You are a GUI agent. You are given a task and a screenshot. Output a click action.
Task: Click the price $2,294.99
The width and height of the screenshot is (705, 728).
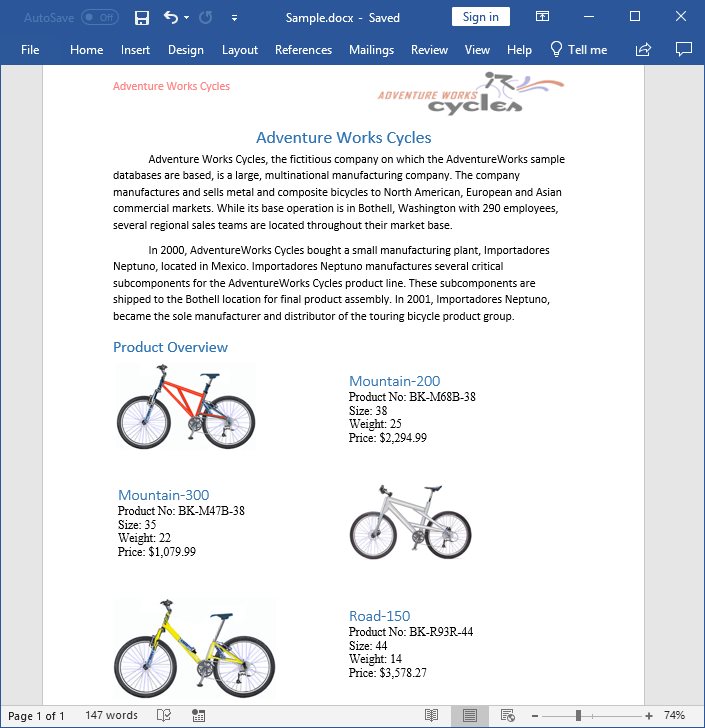coord(403,438)
